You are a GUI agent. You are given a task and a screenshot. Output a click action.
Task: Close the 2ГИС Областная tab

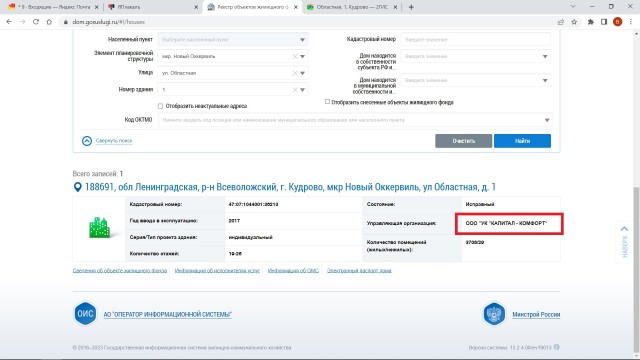click(395, 7)
